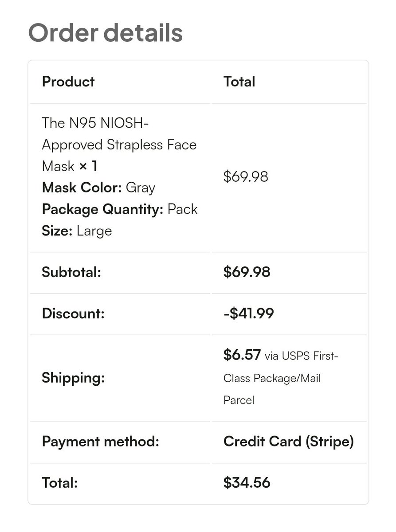Click the shipping cost $6.57
The height and width of the screenshot is (532, 396).
(242, 355)
